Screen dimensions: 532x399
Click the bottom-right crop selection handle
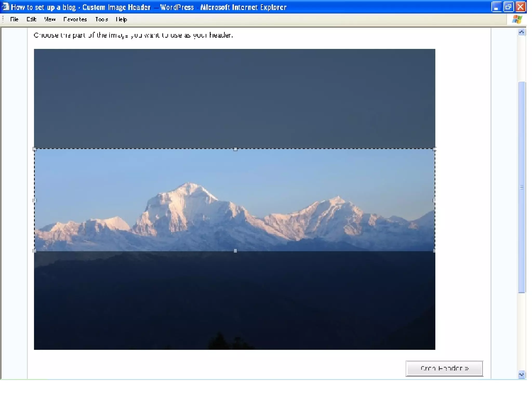click(x=435, y=251)
